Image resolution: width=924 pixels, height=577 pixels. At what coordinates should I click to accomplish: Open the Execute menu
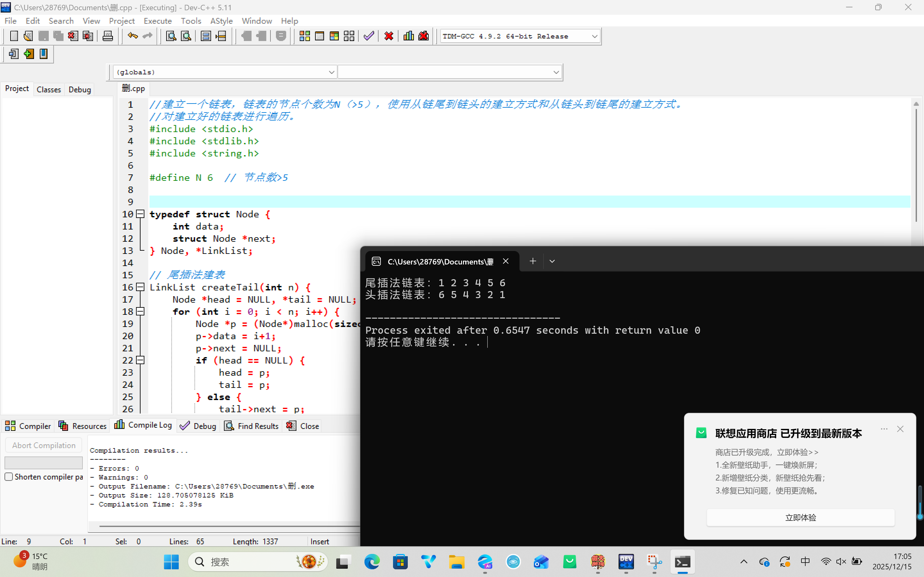point(157,21)
